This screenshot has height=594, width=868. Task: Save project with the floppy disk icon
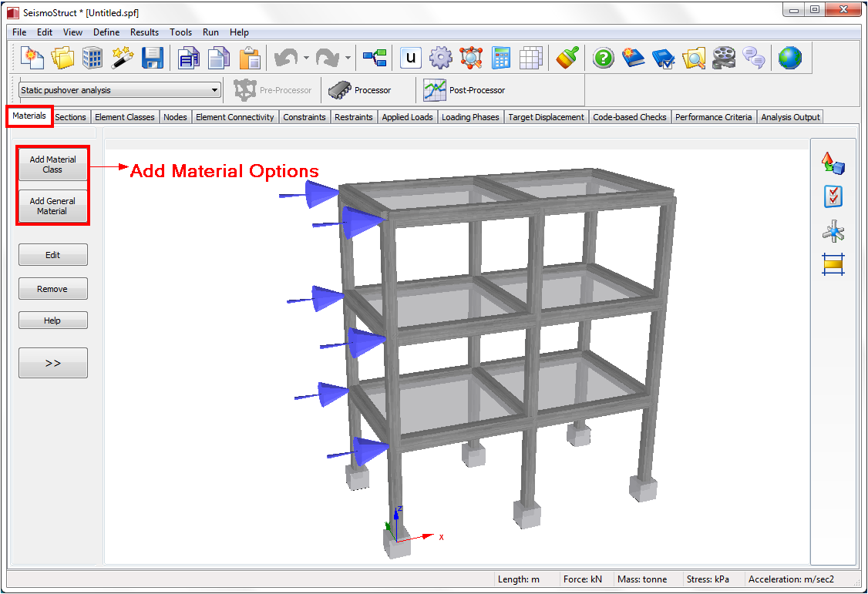click(x=151, y=58)
